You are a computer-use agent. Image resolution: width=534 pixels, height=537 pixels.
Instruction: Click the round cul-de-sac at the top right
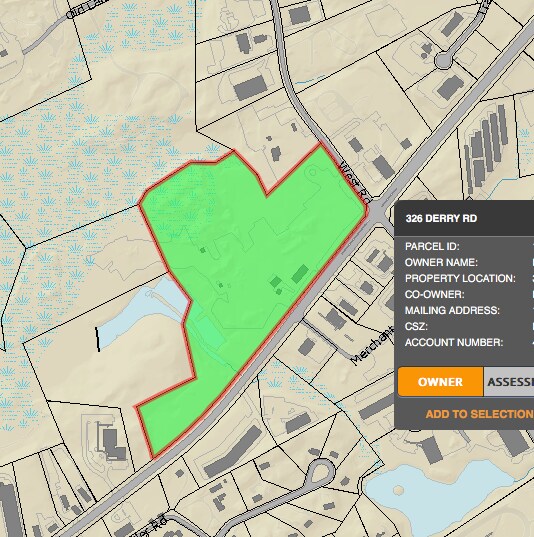[x=443, y=61]
